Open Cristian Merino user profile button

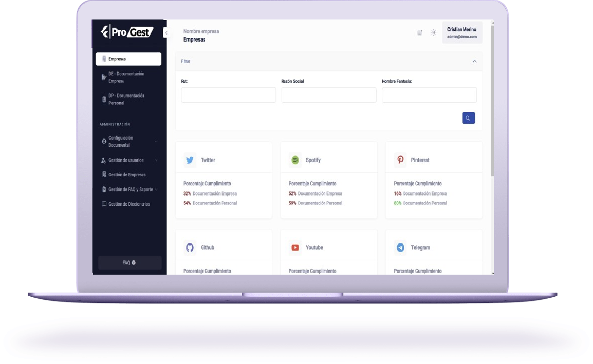coord(461,33)
